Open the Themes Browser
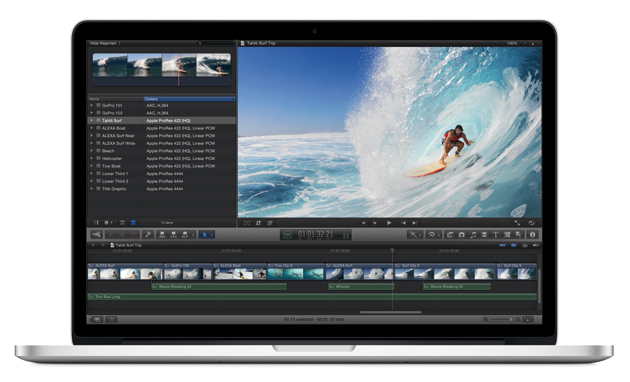The width and height of the screenshot is (630, 382). coord(518,235)
